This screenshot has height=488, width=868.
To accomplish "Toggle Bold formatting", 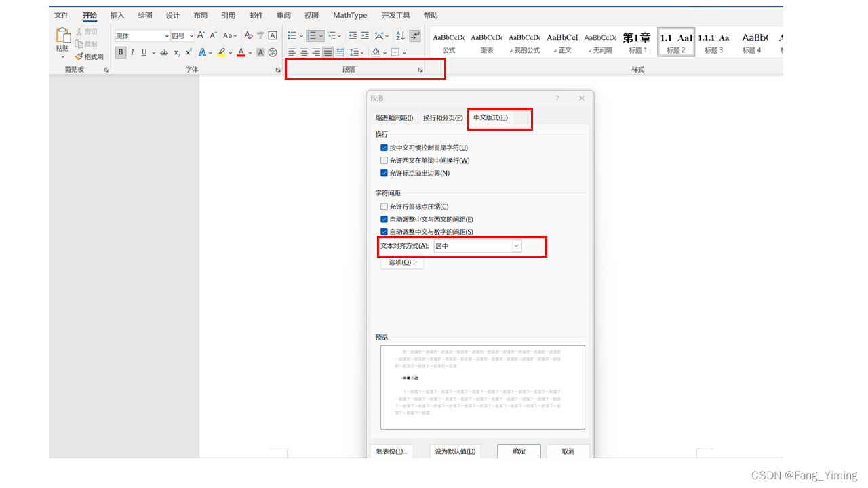I will pyautogui.click(x=121, y=52).
